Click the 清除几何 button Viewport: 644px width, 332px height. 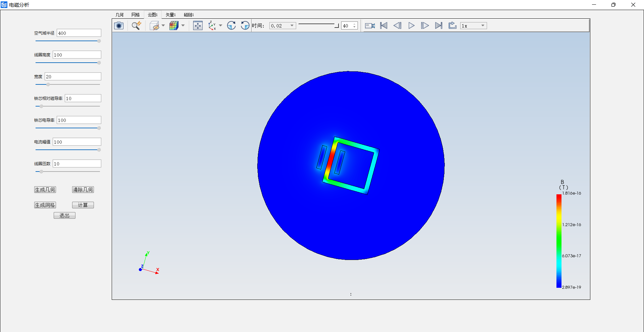click(x=83, y=190)
